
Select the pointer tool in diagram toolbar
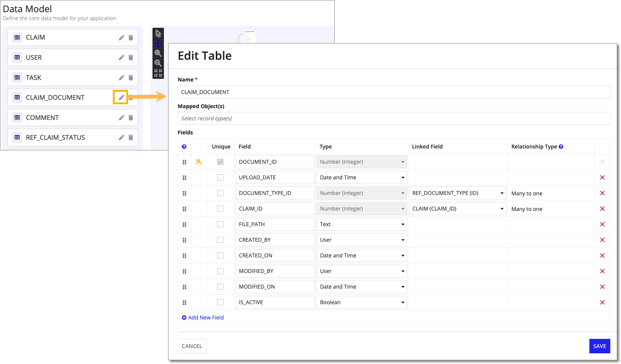(158, 34)
